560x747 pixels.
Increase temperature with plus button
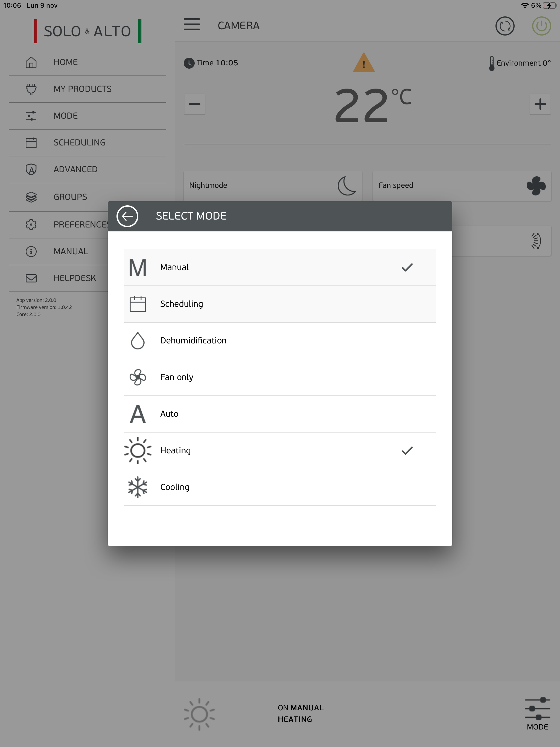click(540, 104)
